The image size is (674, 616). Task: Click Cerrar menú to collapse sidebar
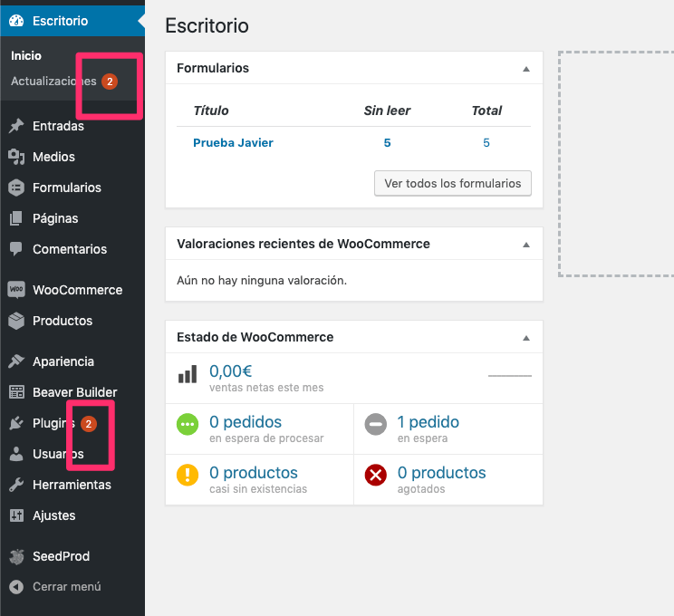point(67,587)
